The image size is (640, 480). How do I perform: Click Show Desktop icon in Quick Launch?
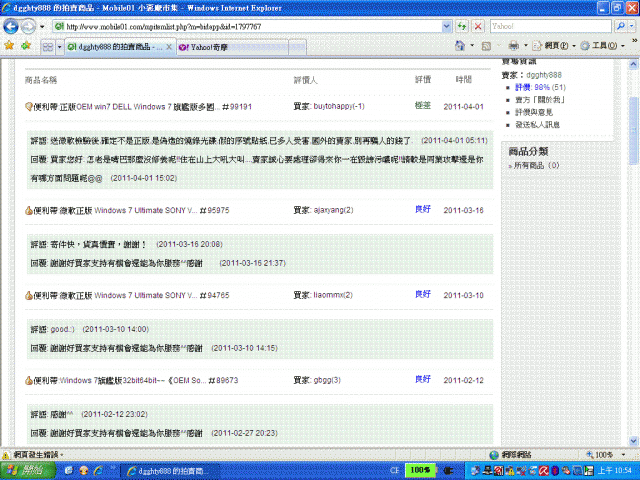(x=69, y=471)
